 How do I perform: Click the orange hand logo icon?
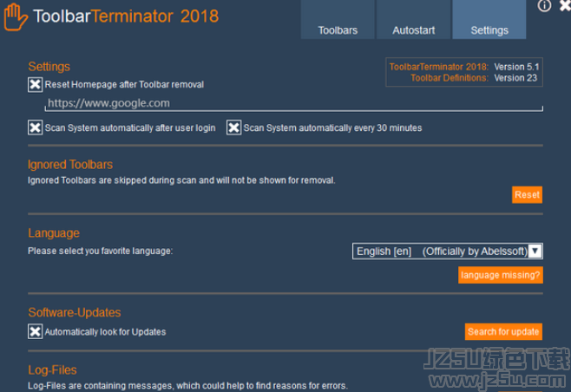click(x=16, y=16)
